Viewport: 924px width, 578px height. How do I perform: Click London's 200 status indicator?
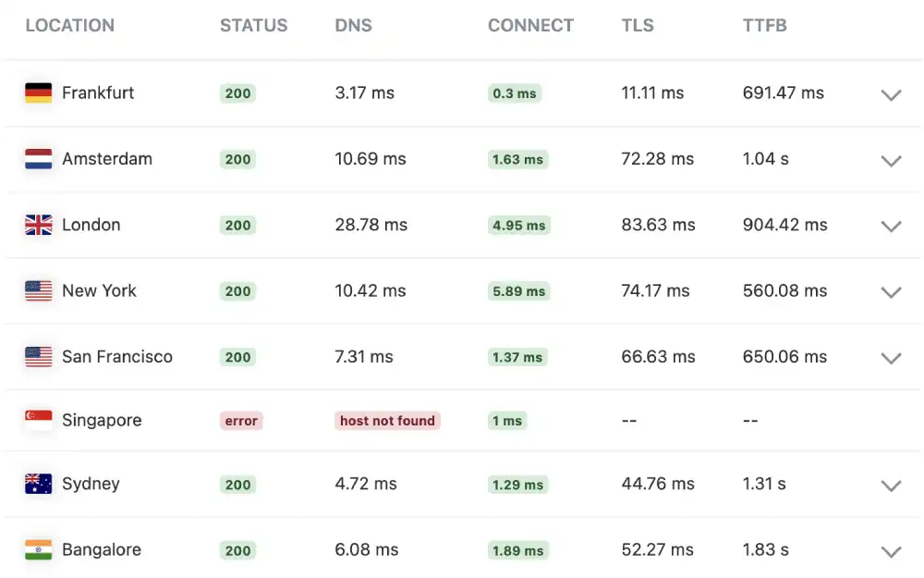click(237, 225)
